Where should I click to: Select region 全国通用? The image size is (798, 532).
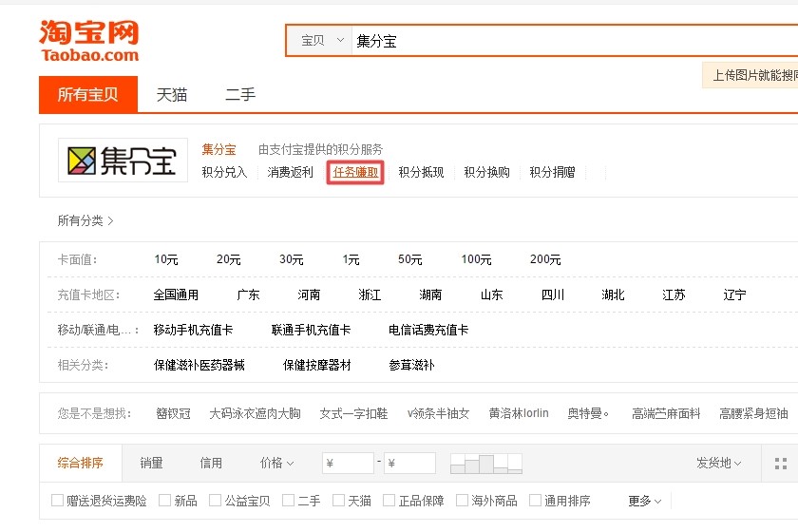tap(176, 294)
